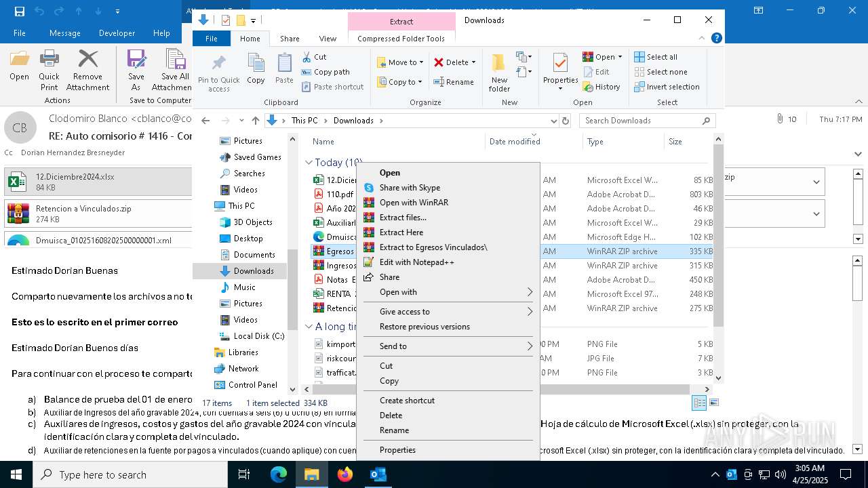Viewport: 868px width, 488px height.
Task: Open Microsoft Edge from the taskbar
Action: pyautogui.click(x=279, y=474)
